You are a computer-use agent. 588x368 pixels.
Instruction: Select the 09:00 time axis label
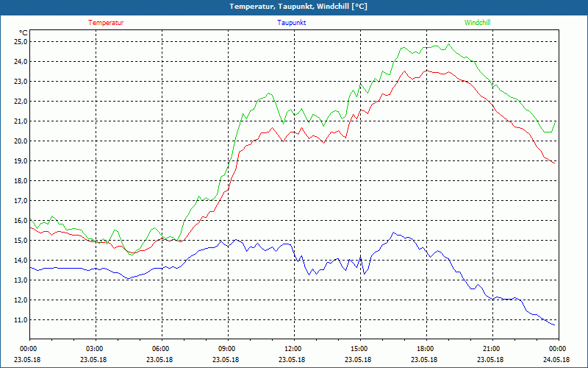226,349
